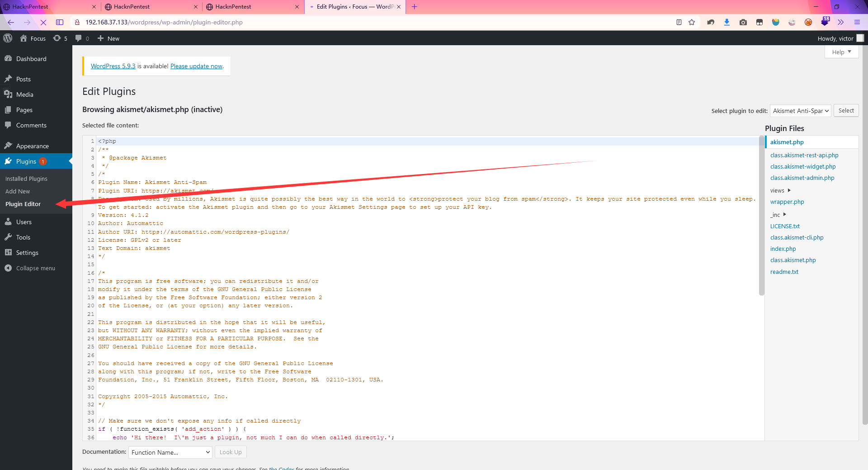Expand the _inc folder

point(778,215)
